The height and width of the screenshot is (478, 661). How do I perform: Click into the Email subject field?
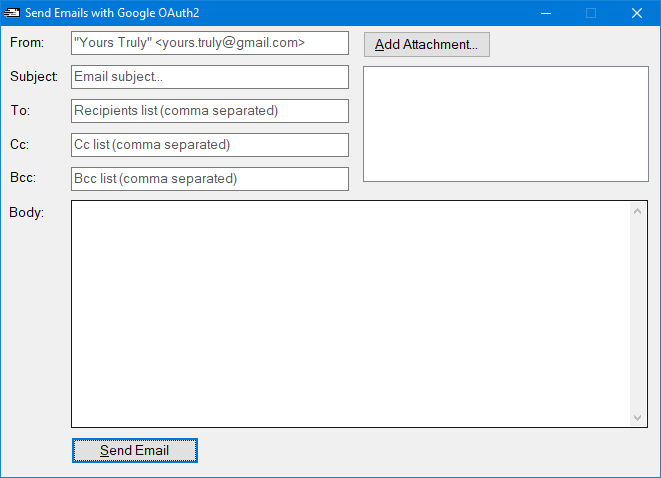pos(209,77)
